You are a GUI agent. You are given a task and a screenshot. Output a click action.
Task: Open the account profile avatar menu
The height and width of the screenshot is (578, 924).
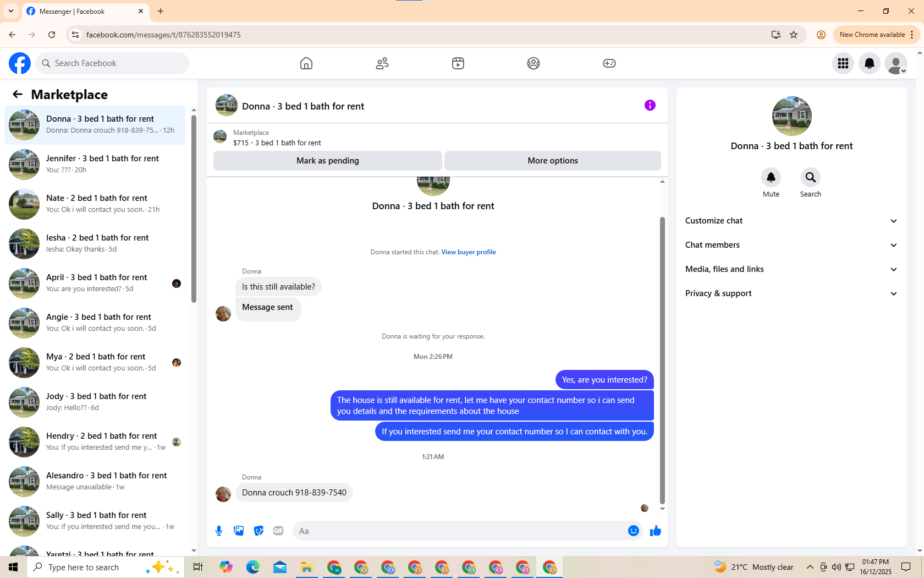click(896, 63)
